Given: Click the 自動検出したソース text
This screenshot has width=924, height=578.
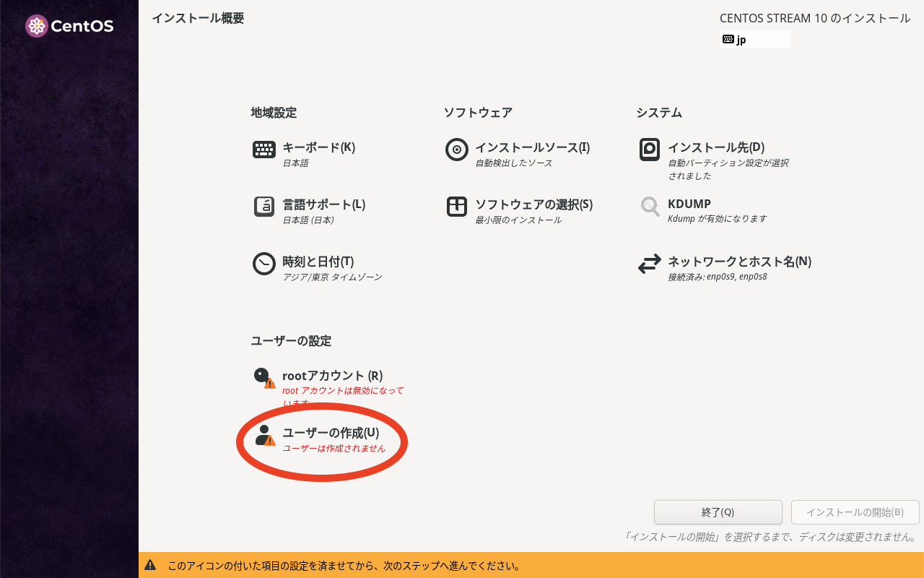Looking at the screenshot, I should (513, 163).
